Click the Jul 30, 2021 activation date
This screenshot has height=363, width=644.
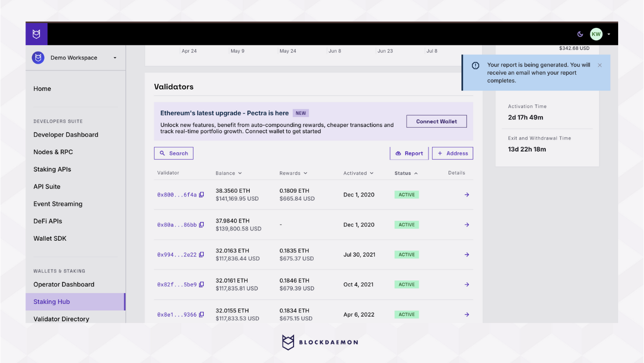tap(359, 255)
